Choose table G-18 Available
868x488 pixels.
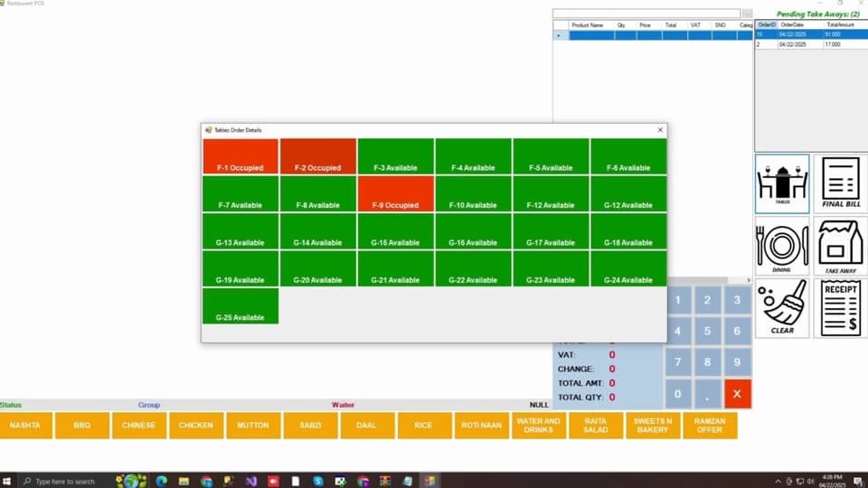[628, 231]
